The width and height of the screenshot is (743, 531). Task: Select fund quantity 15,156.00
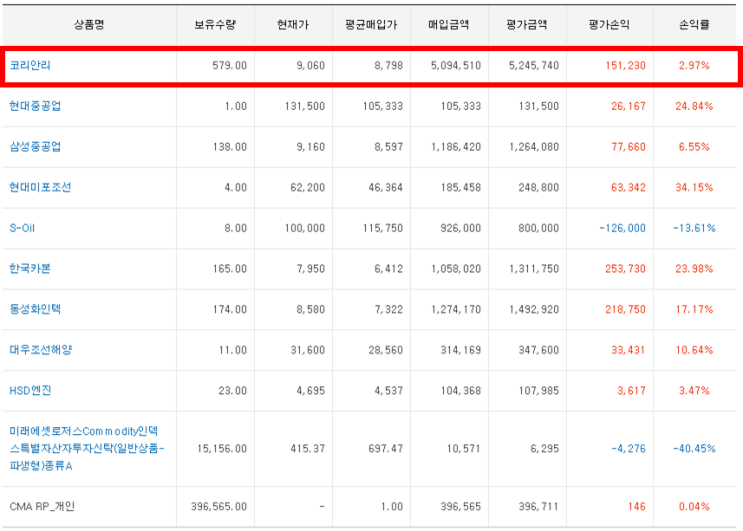coord(222,449)
